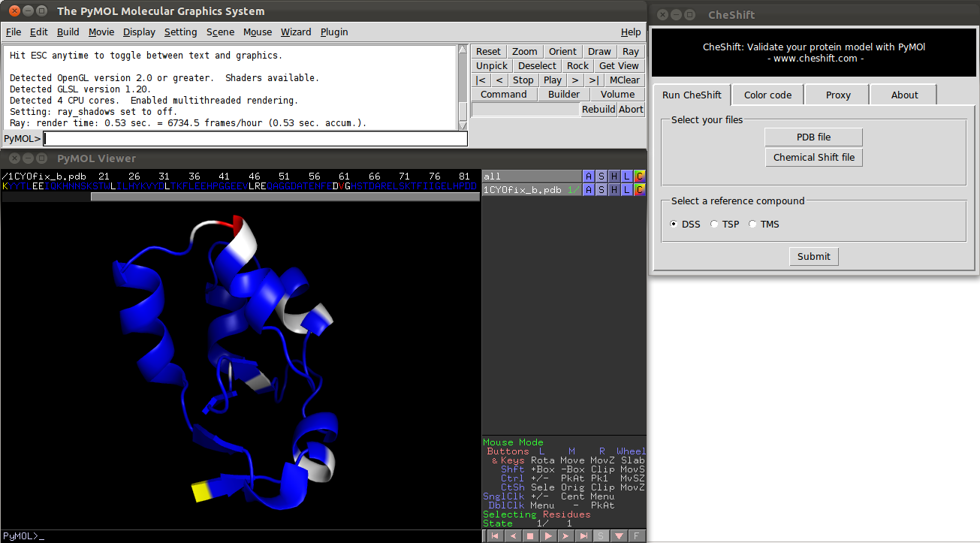The width and height of the screenshot is (980, 543).
Task: Select the TMS reference compound
Action: click(752, 225)
